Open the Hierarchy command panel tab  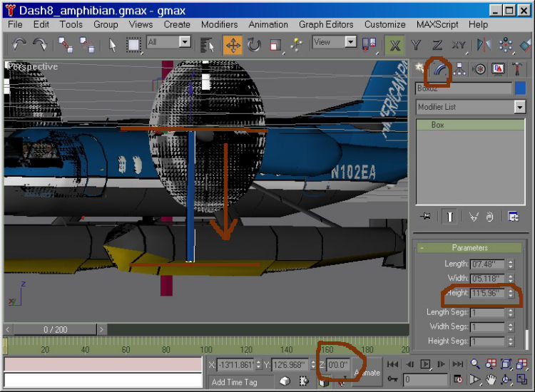[x=460, y=68]
